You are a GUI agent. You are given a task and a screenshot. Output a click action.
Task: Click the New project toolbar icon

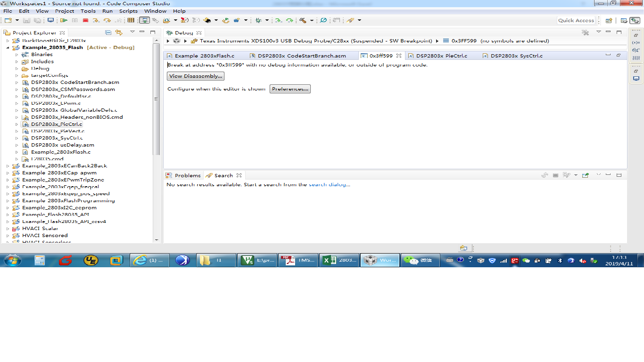pyautogui.click(x=8, y=20)
